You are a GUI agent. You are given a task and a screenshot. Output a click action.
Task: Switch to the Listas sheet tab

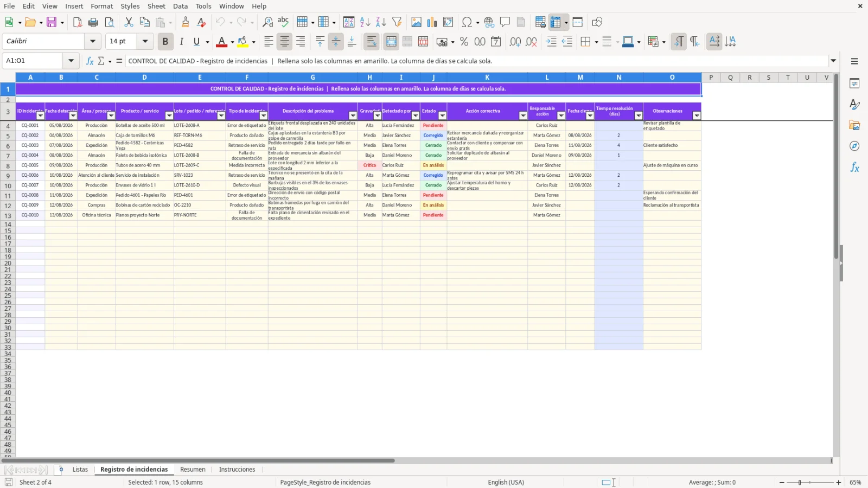pyautogui.click(x=80, y=470)
